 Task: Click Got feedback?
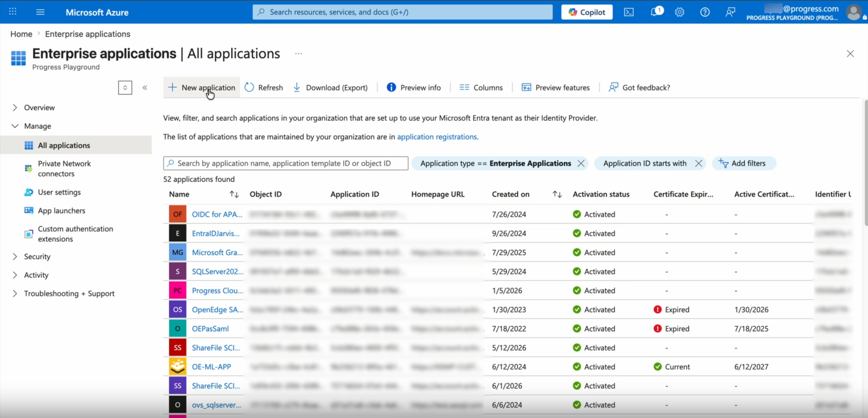tap(639, 88)
